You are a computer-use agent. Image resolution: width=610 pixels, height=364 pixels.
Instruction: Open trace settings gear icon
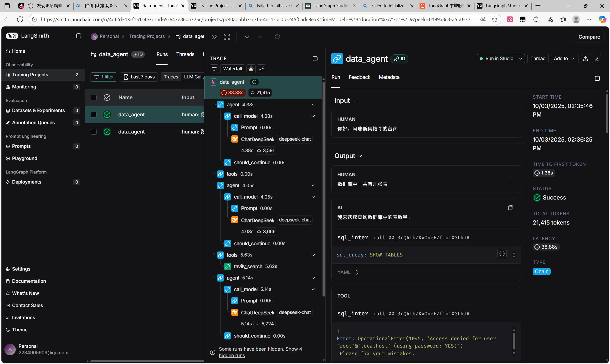(x=251, y=69)
